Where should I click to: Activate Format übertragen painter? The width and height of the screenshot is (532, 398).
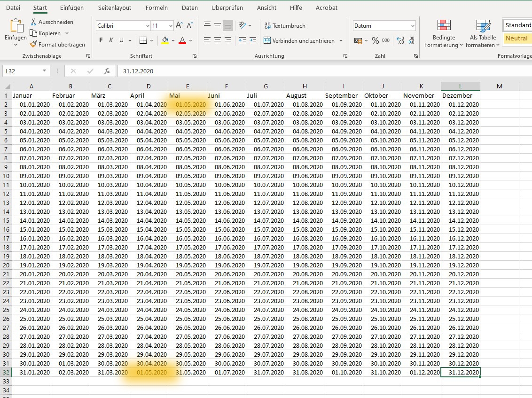(x=57, y=45)
